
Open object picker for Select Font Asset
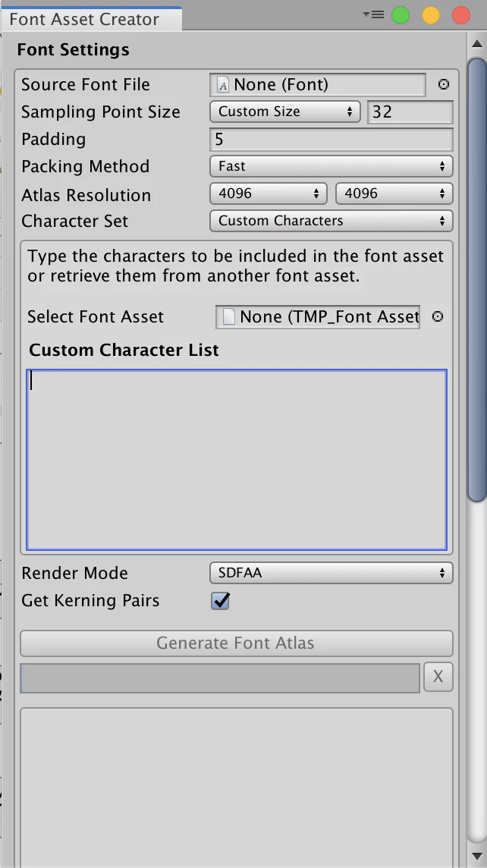pos(437,316)
